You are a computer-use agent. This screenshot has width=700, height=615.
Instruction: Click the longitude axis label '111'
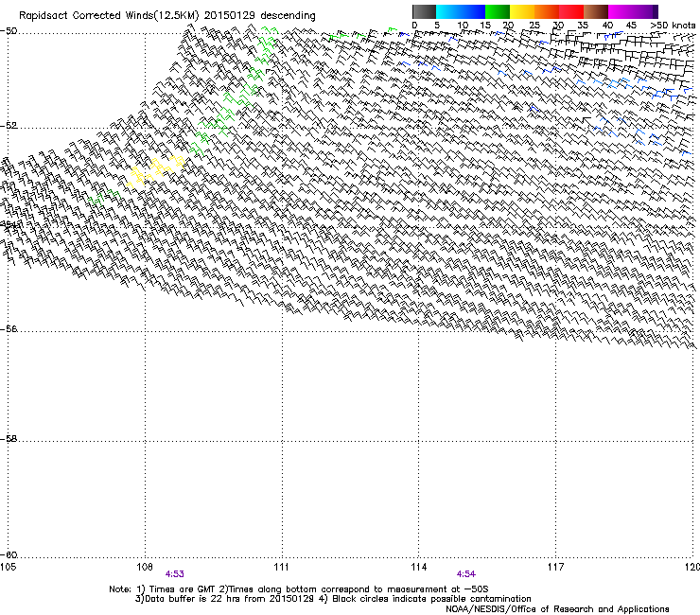coord(281,567)
